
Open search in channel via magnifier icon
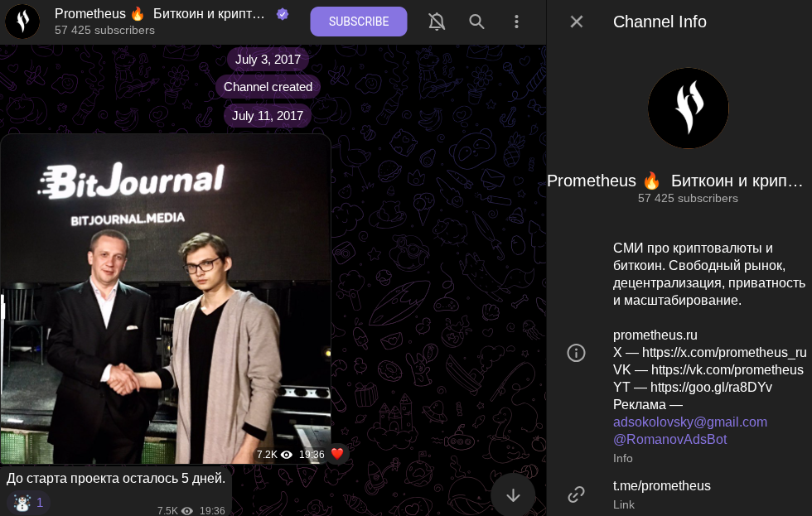tap(476, 22)
